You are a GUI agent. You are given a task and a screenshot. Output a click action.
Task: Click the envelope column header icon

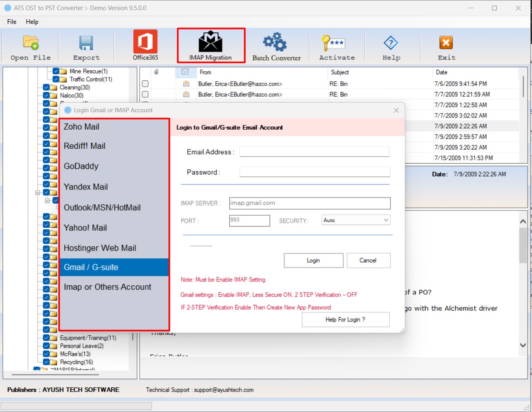click(x=185, y=72)
